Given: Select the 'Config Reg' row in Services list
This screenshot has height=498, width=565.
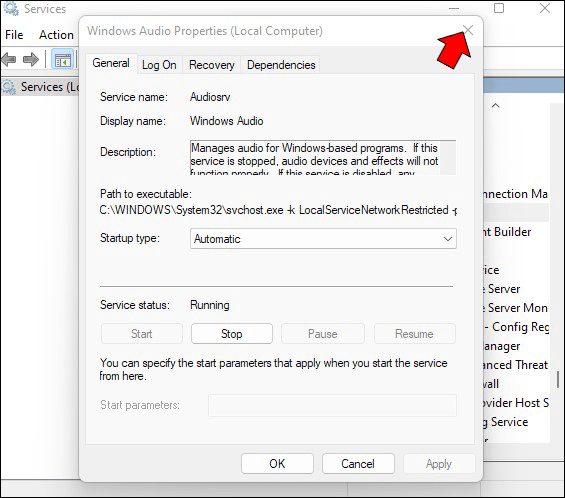Looking at the screenshot, I should point(516,327).
